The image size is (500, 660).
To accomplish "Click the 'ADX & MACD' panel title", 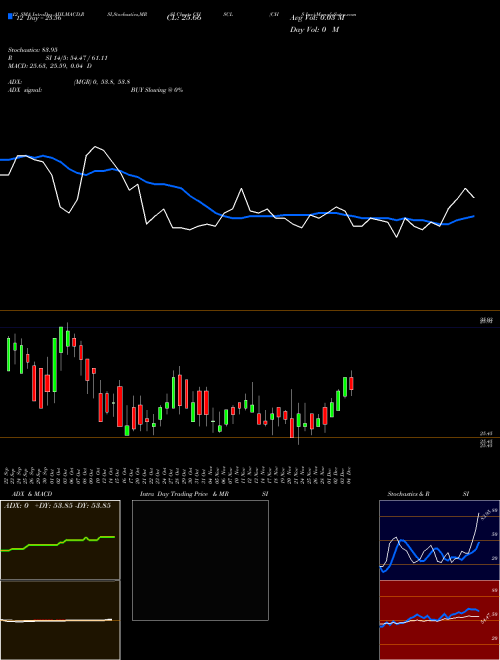I will click(32, 494).
